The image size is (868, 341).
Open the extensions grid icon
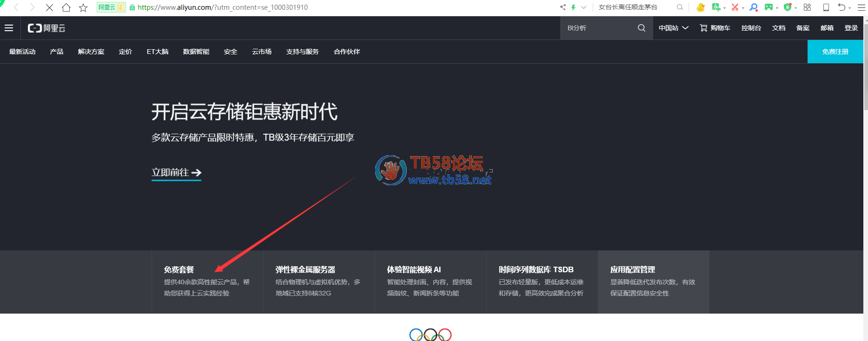pyautogui.click(x=807, y=7)
